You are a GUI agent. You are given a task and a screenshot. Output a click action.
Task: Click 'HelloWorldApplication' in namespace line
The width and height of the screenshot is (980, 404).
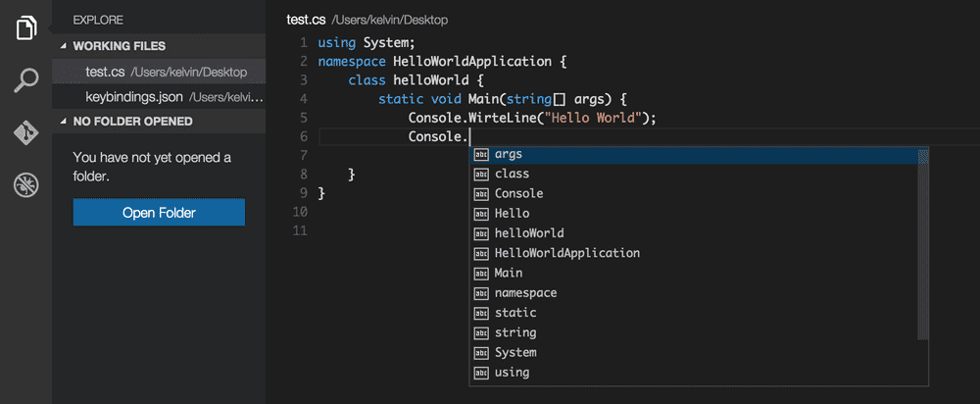pos(472,62)
